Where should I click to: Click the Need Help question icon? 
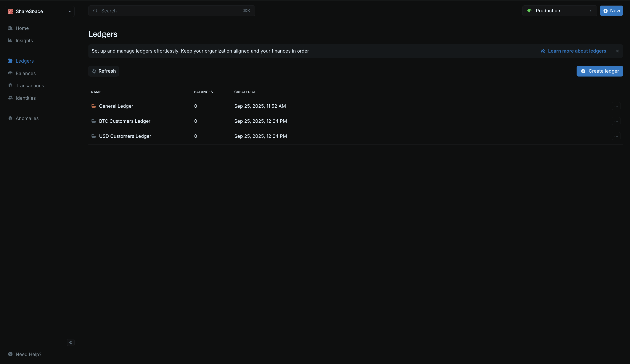pyautogui.click(x=10, y=354)
